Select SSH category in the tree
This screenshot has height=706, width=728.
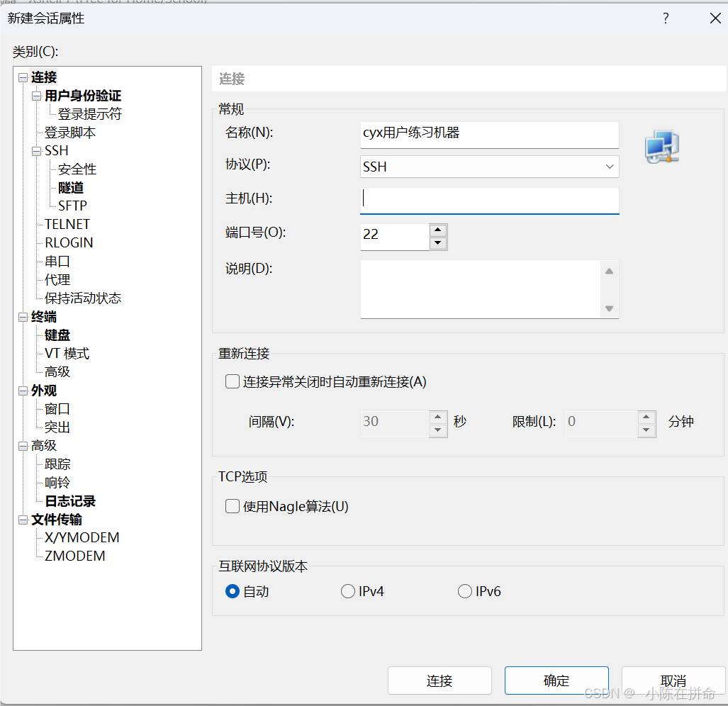point(57,151)
